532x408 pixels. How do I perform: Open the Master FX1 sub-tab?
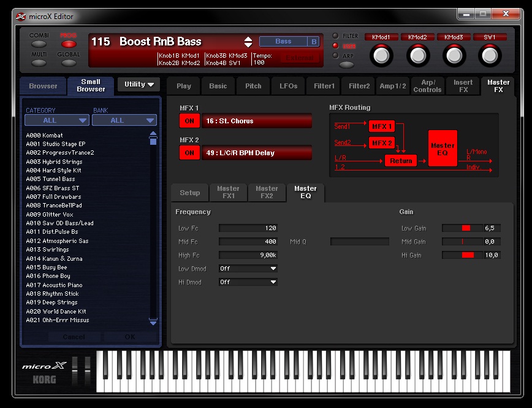coord(229,192)
